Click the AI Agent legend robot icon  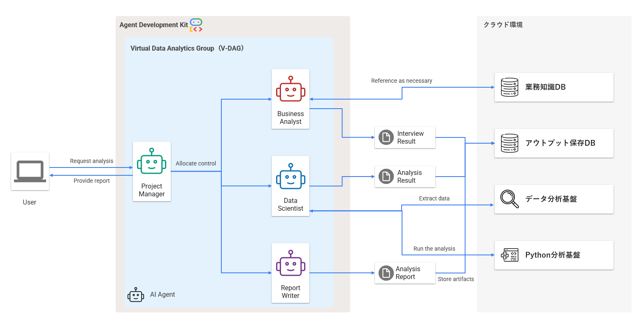pos(136,295)
